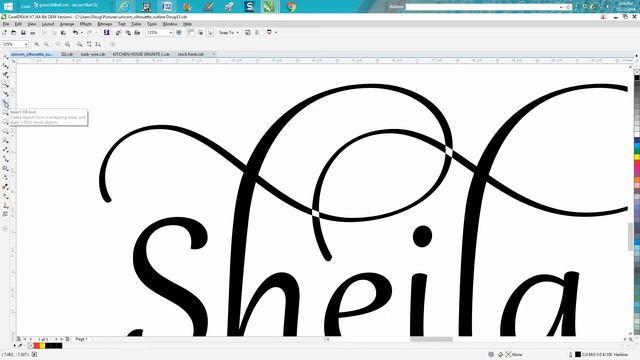Image resolution: width=640 pixels, height=360 pixels.
Task: Click the first page navigation arrow
Action: [24, 339]
